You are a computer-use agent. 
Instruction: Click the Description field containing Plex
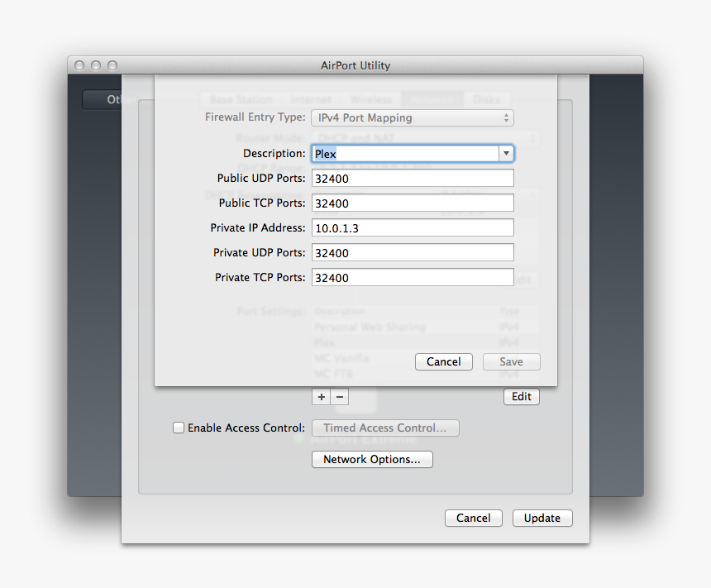click(x=406, y=154)
